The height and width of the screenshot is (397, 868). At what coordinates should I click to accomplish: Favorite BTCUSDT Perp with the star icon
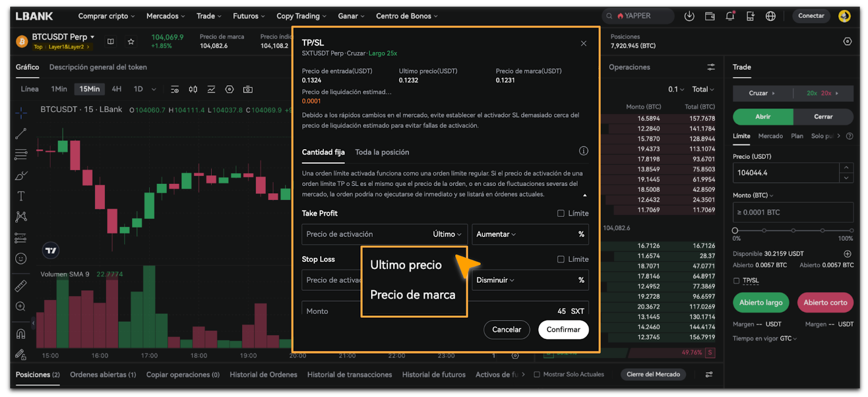[131, 41]
